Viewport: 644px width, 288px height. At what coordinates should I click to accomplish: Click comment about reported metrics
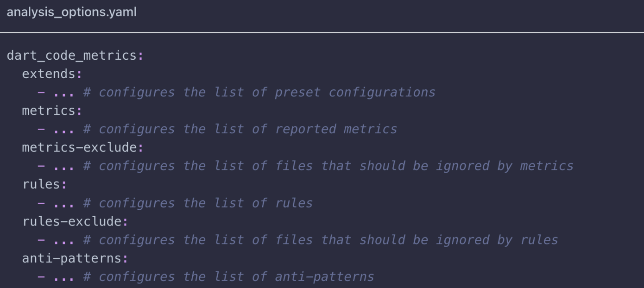pyautogui.click(x=240, y=129)
